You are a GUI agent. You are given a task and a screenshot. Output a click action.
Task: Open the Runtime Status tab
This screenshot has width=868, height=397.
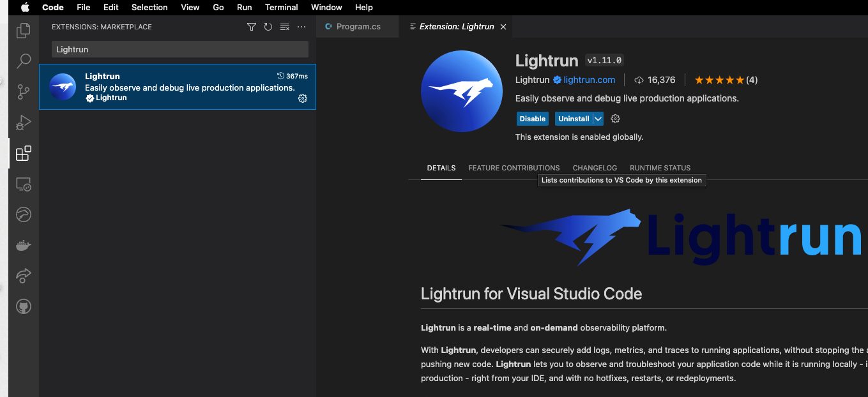click(660, 168)
